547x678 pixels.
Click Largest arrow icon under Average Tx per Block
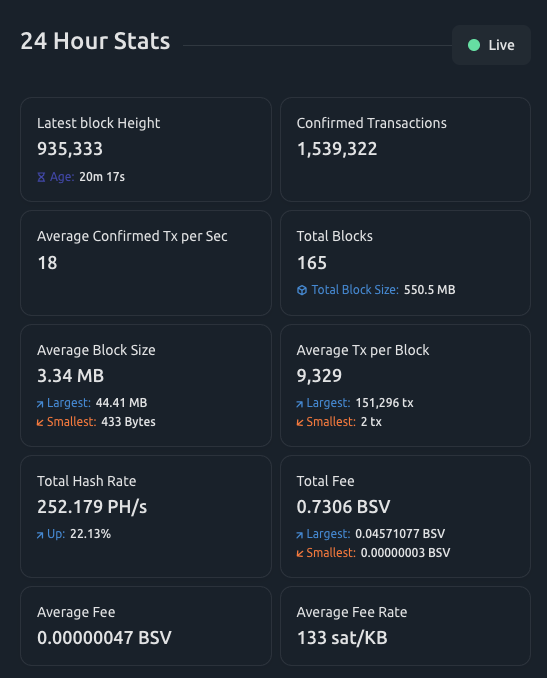click(299, 404)
